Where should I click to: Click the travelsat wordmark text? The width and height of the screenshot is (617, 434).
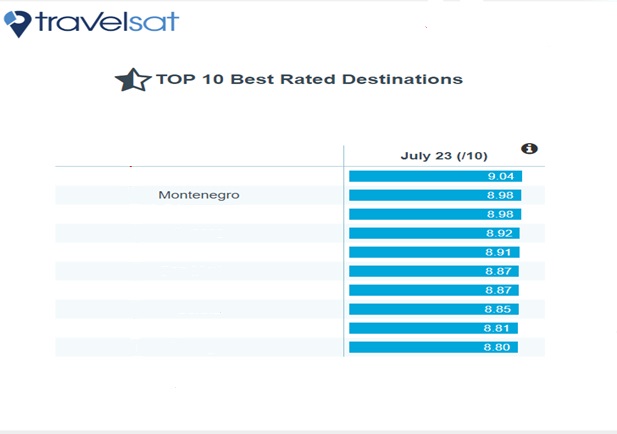pos(107,22)
